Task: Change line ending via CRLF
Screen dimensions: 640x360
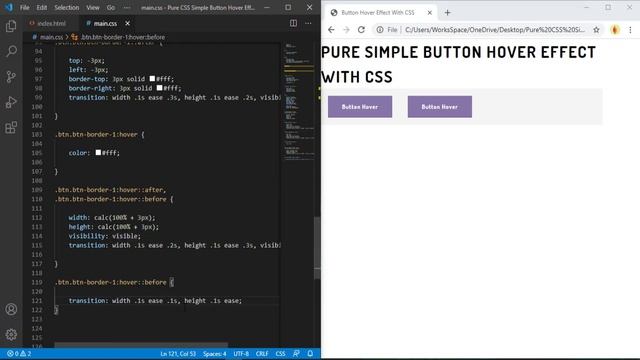Action: (x=262, y=353)
